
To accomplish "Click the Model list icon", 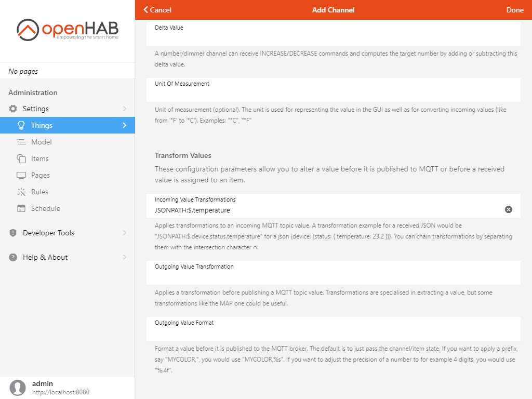I will click(21, 142).
